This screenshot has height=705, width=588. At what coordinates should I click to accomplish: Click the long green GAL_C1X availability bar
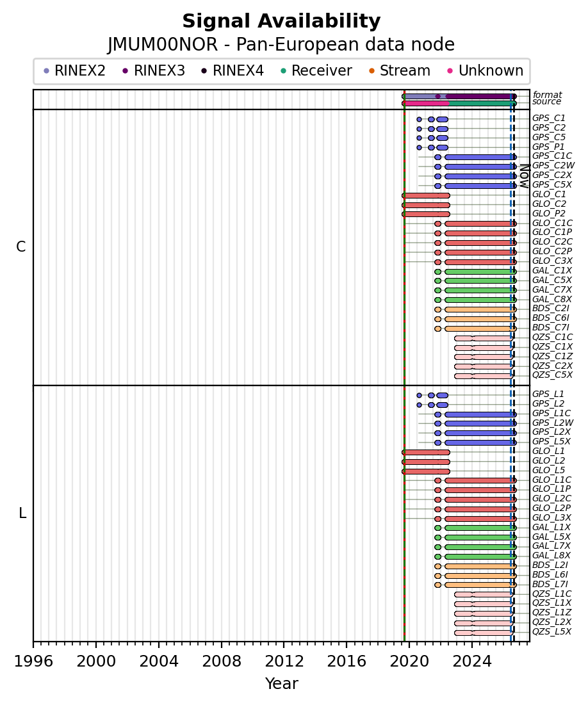(480, 272)
